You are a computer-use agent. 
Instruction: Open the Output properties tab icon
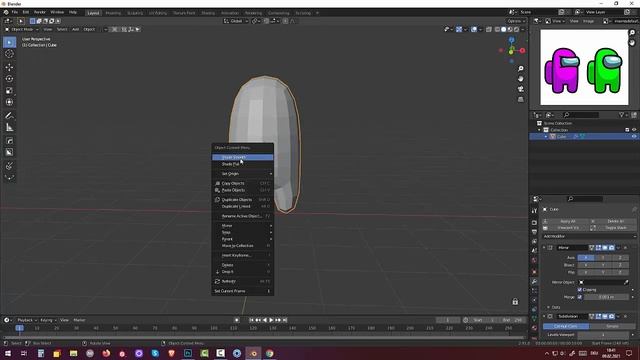tap(534, 232)
